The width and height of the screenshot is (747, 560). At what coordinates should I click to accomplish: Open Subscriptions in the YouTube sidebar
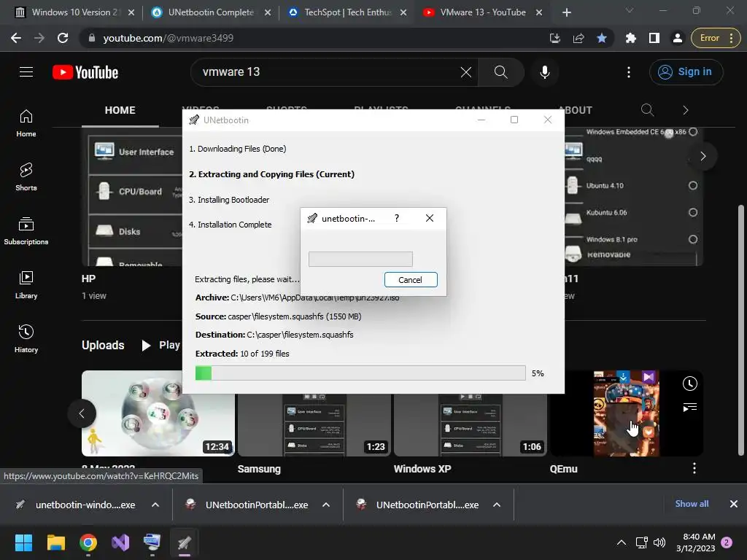click(26, 231)
